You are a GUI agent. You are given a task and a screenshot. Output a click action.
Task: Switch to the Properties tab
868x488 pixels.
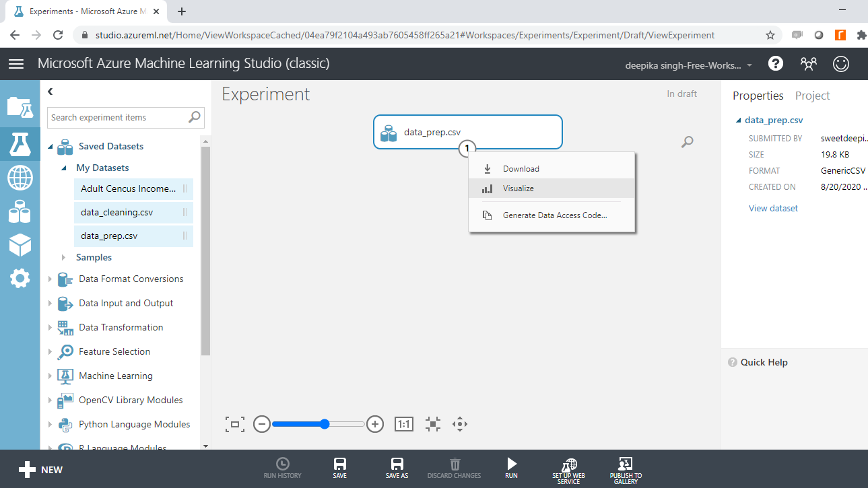[x=758, y=96]
